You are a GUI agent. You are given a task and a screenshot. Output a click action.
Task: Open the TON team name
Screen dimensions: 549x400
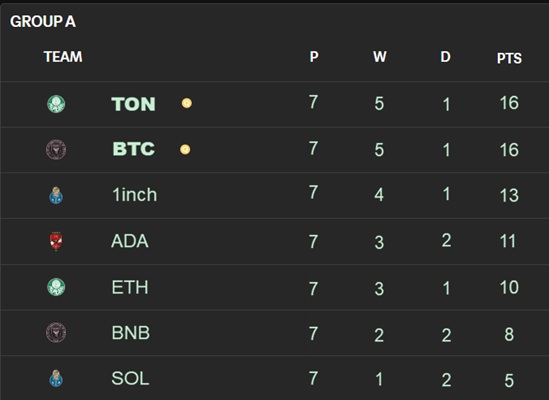133,104
